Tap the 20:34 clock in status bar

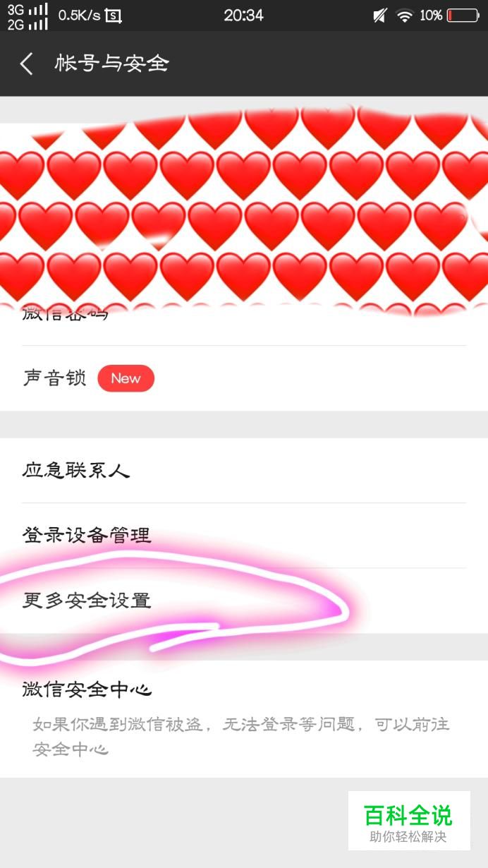tap(244, 16)
